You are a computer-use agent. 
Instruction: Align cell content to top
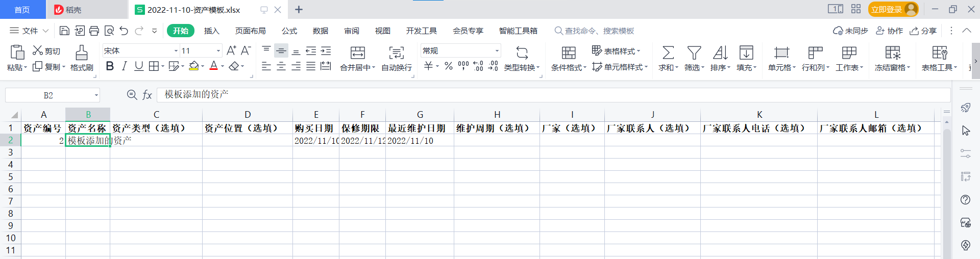click(266, 50)
